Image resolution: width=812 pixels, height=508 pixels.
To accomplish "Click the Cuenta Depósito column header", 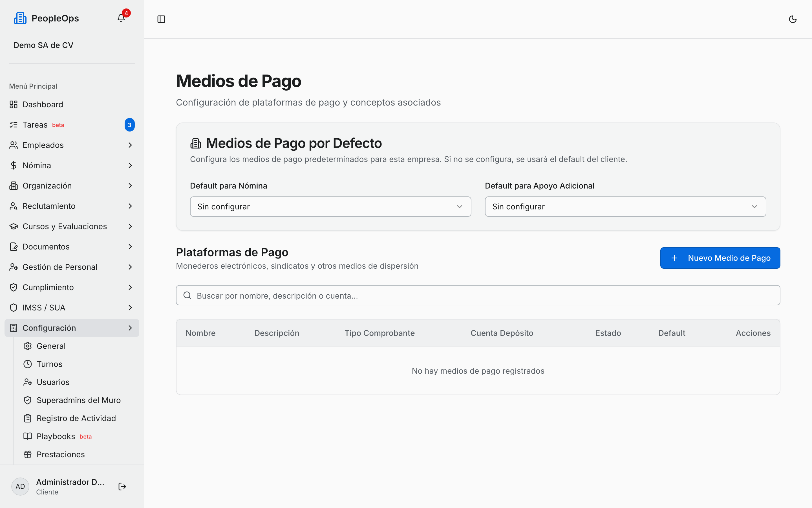I will pos(502,333).
